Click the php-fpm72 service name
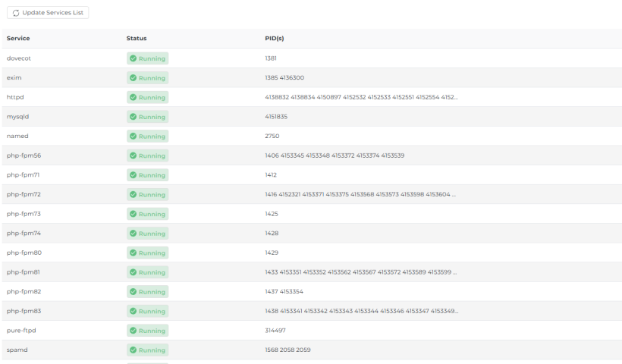This screenshot has width=622, height=364. tap(24, 194)
